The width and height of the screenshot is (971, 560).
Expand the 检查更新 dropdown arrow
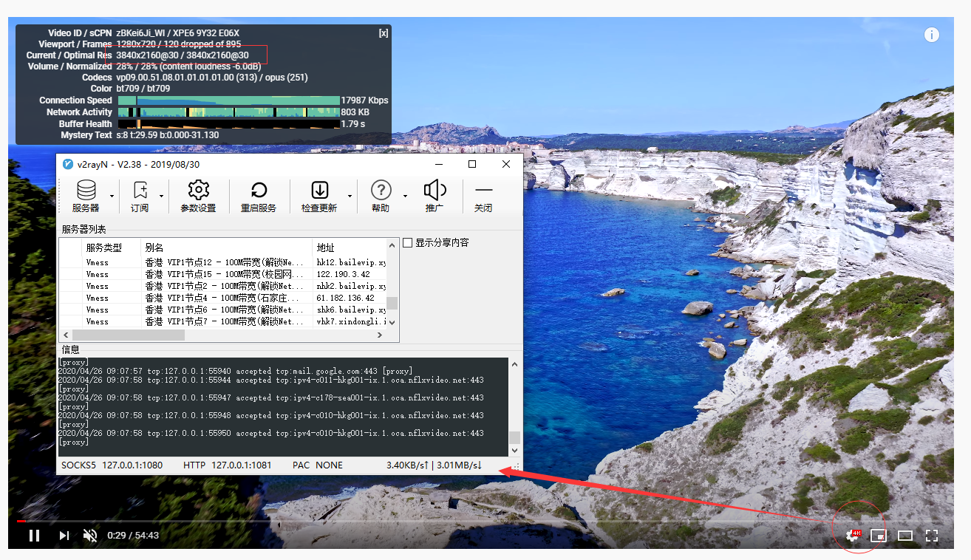(350, 197)
